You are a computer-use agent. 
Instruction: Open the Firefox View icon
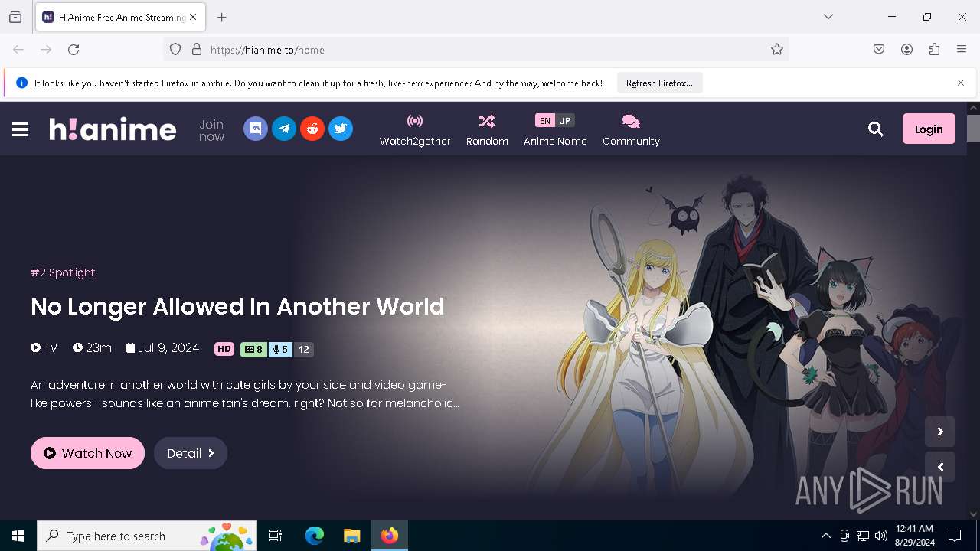coord(15,17)
